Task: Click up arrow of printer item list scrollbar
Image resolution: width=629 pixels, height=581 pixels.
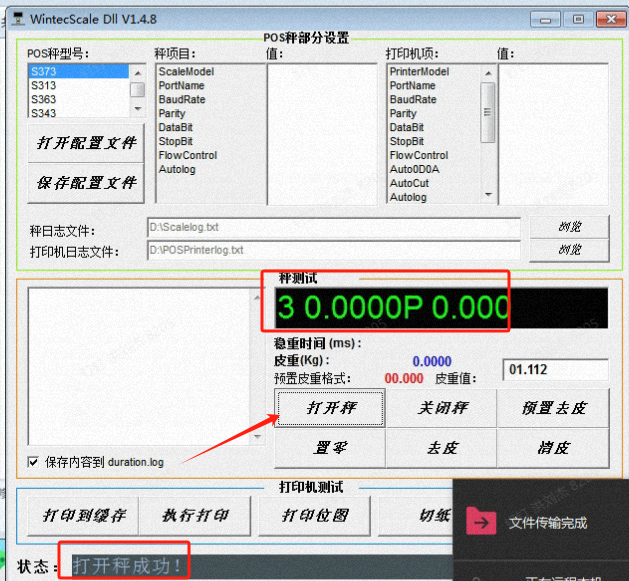Action: pyautogui.click(x=488, y=73)
